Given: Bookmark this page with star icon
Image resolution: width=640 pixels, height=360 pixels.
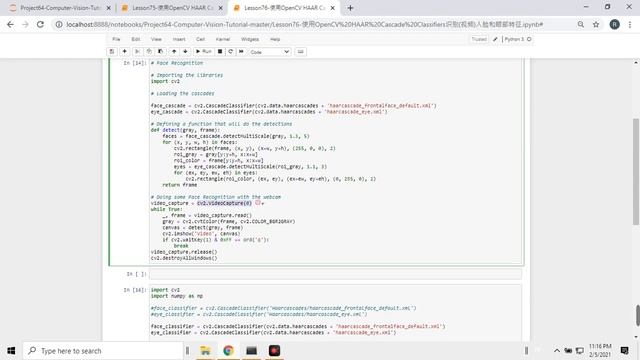Looking at the screenshot, I should point(596,24).
